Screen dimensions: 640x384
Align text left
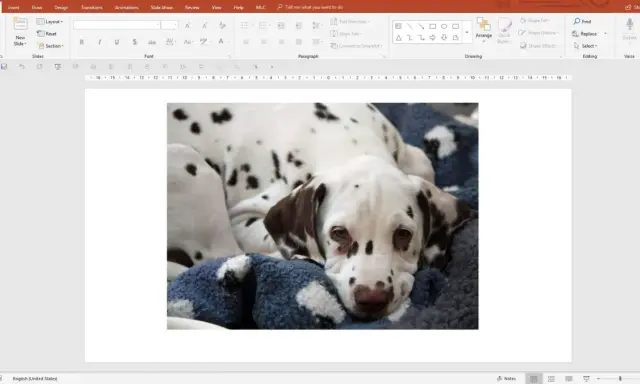[x=246, y=42]
